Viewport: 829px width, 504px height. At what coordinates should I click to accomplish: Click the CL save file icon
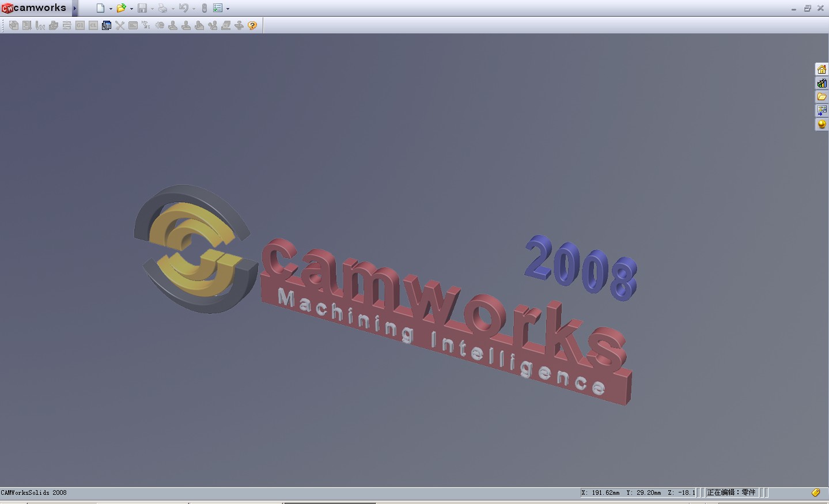pyautogui.click(x=93, y=25)
